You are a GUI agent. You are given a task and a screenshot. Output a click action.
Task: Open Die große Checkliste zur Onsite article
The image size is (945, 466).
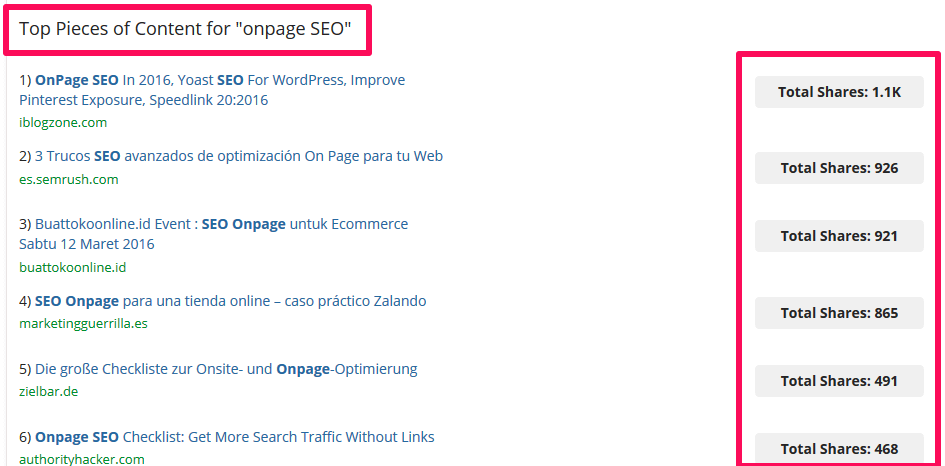coord(226,369)
